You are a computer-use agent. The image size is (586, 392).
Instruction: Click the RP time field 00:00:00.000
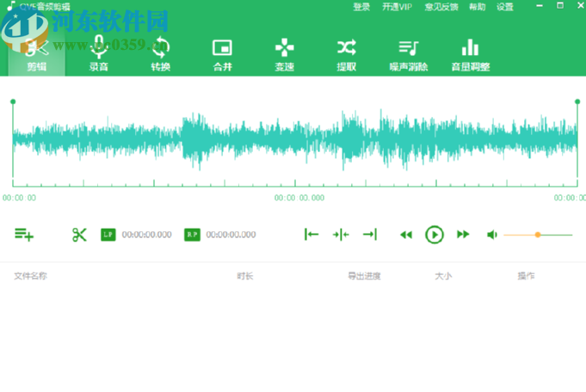pyautogui.click(x=231, y=235)
